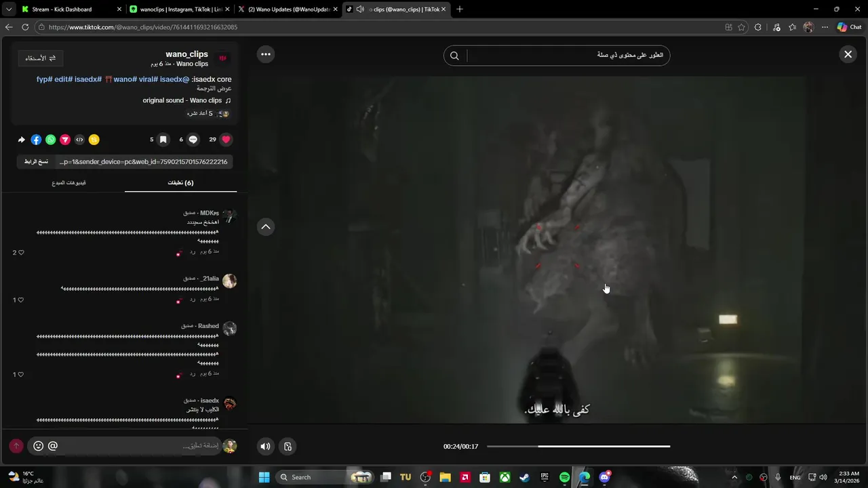Switch to the comments (6) tab
This screenshot has width=868, height=488.
tap(180, 183)
